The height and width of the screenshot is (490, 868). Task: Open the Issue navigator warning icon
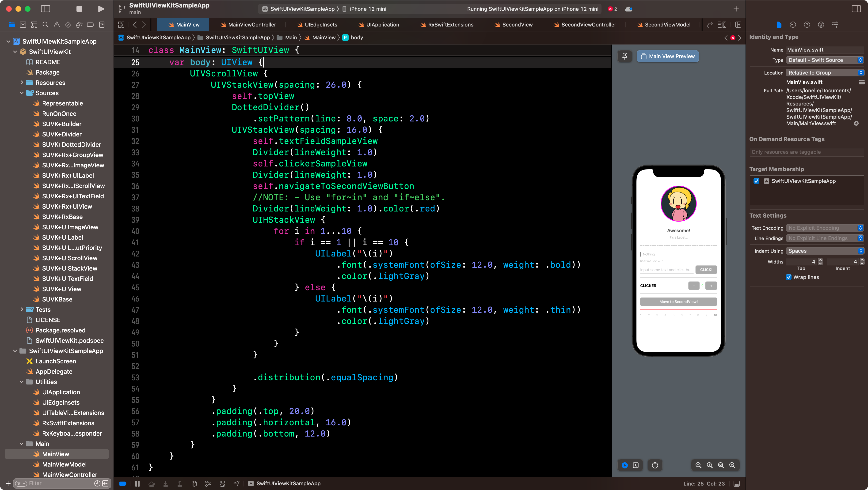pos(57,25)
